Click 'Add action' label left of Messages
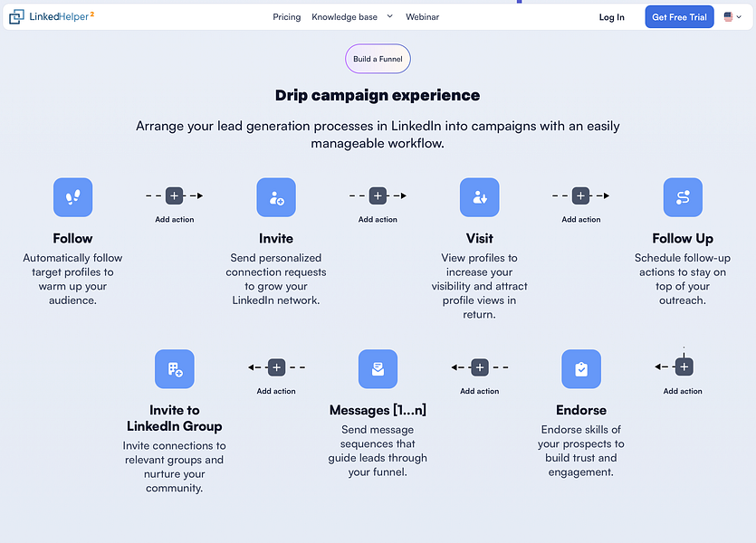The height and width of the screenshot is (543, 756). (276, 391)
